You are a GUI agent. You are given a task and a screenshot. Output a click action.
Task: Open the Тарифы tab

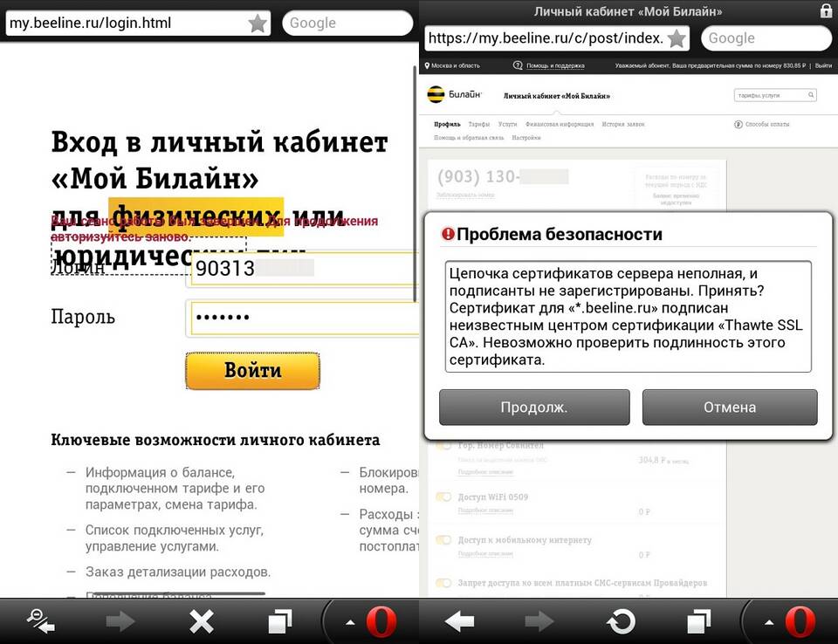(x=479, y=124)
